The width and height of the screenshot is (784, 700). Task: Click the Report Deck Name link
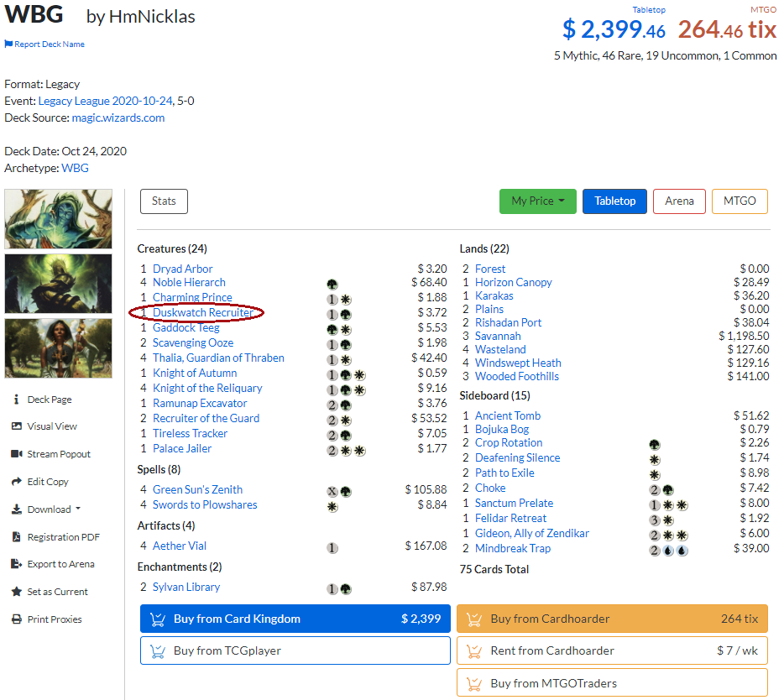(50, 44)
